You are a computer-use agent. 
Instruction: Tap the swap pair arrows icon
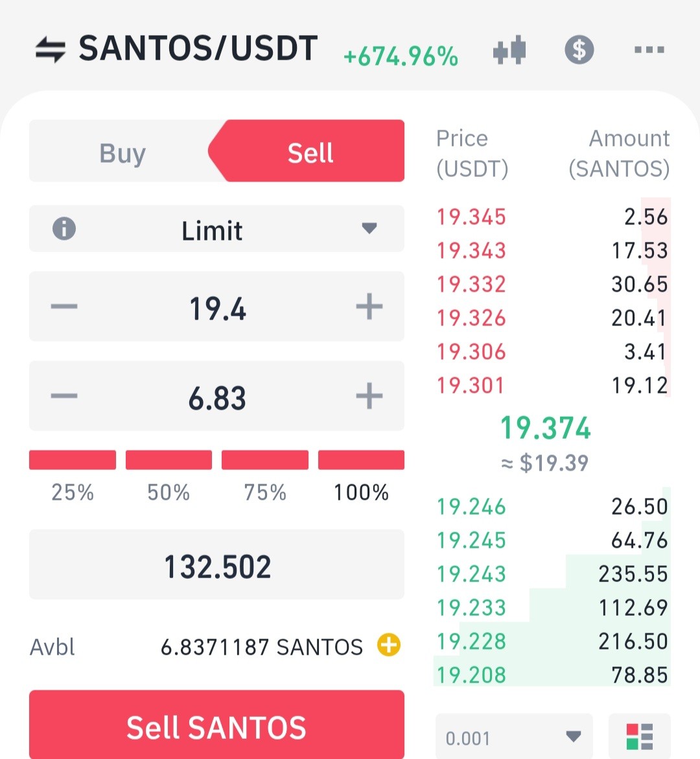tap(51, 49)
